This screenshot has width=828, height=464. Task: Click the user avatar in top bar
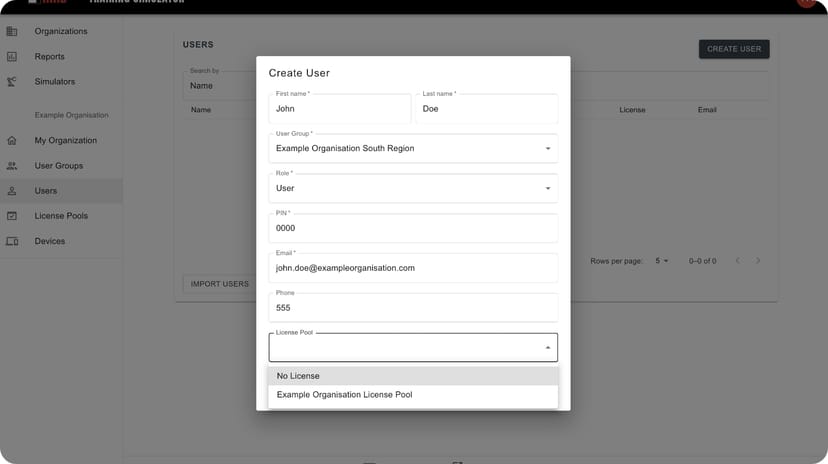pyautogui.click(x=807, y=2)
